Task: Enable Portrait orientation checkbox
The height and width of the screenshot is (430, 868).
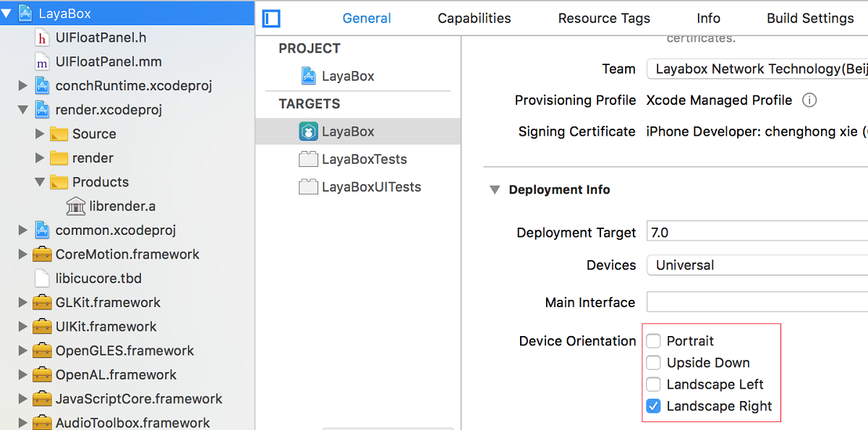Action: 654,341
